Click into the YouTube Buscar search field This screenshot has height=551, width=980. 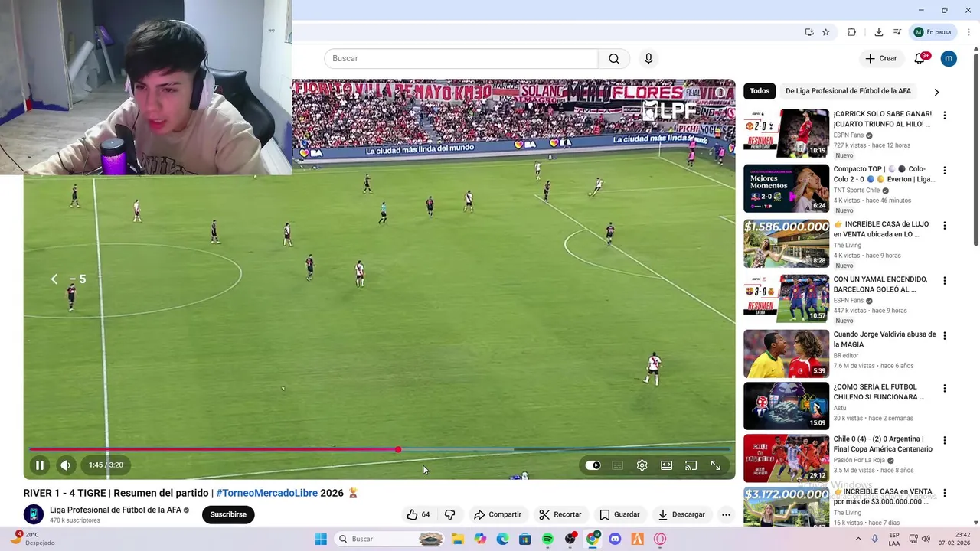tap(461, 58)
